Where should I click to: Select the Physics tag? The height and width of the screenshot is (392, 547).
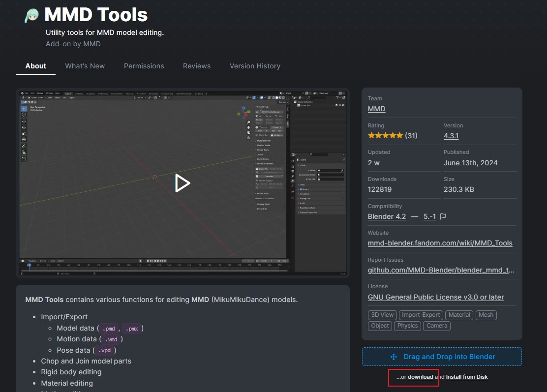pyautogui.click(x=407, y=326)
